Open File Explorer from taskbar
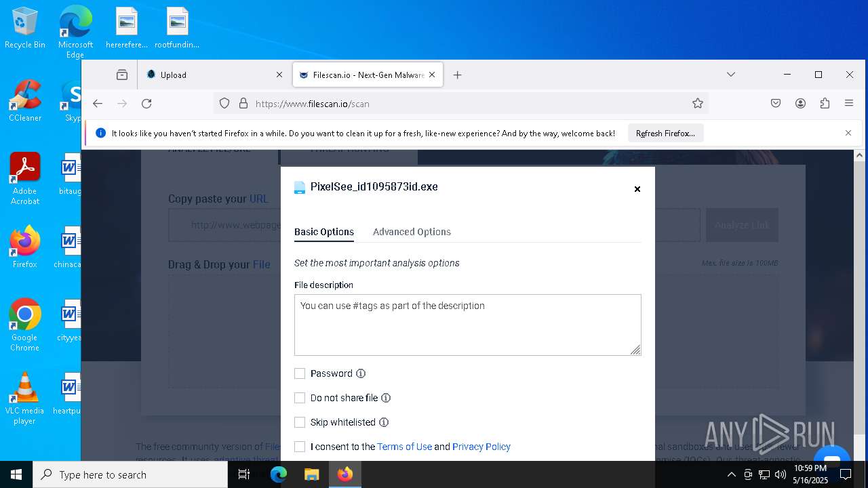This screenshot has width=868, height=488. click(x=311, y=474)
